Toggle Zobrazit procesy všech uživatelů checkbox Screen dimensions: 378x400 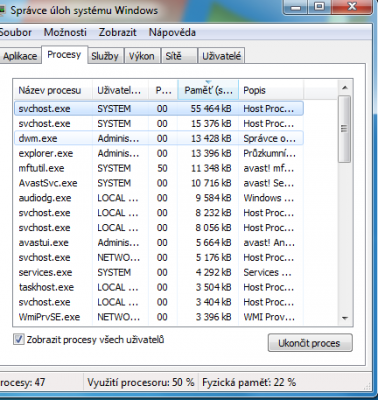19,340
